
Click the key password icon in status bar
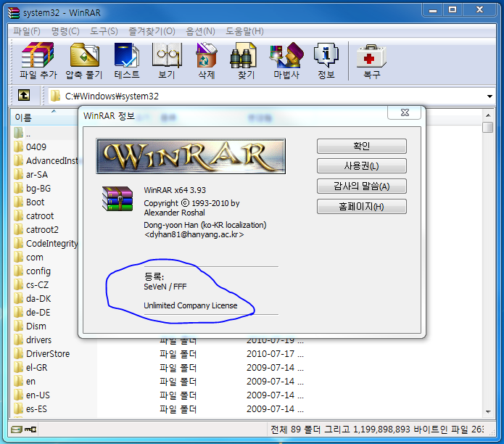tap(30, 429)
